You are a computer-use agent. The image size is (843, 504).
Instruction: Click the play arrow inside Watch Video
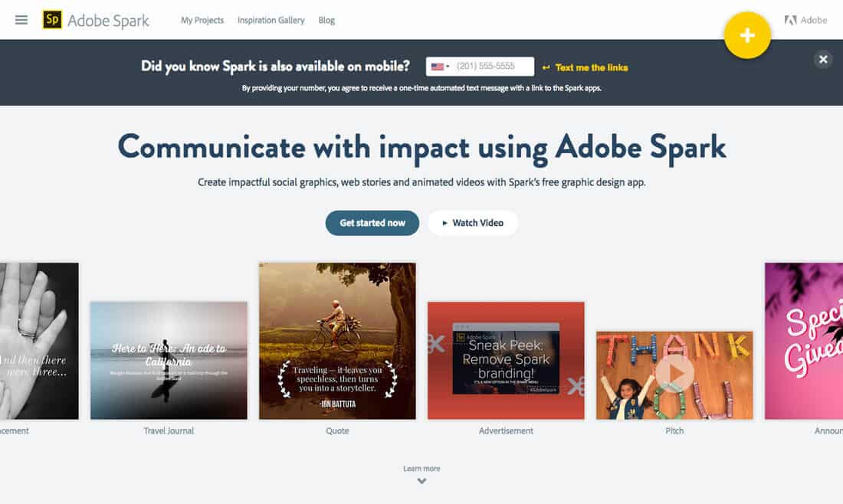445,223
